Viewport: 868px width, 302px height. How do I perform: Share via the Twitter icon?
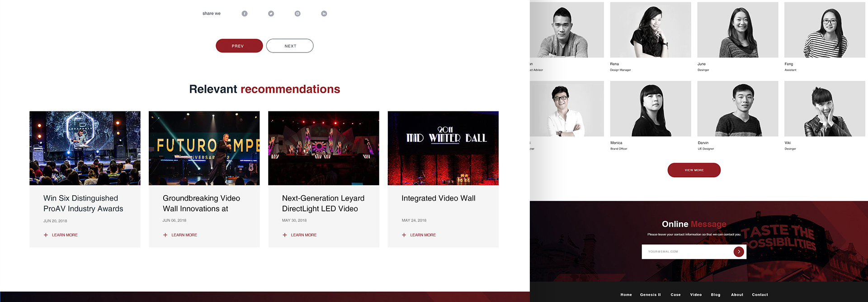271,14
